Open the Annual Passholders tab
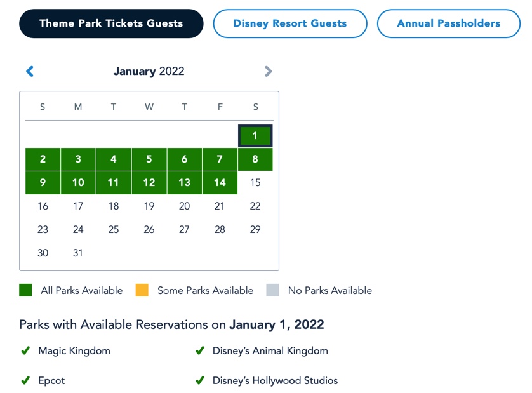Screen dimensions: 532x393 (449, 23)
